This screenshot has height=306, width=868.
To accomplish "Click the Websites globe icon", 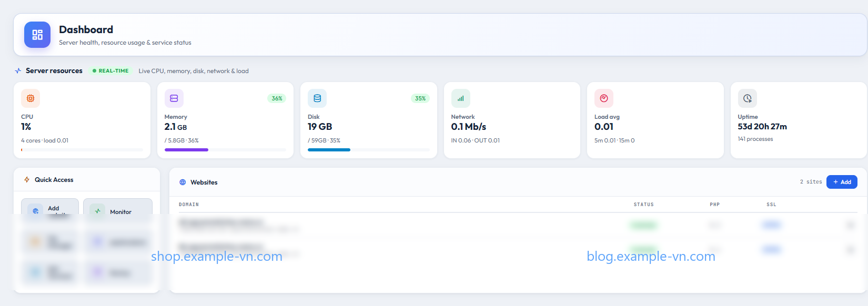I will 183,182.
